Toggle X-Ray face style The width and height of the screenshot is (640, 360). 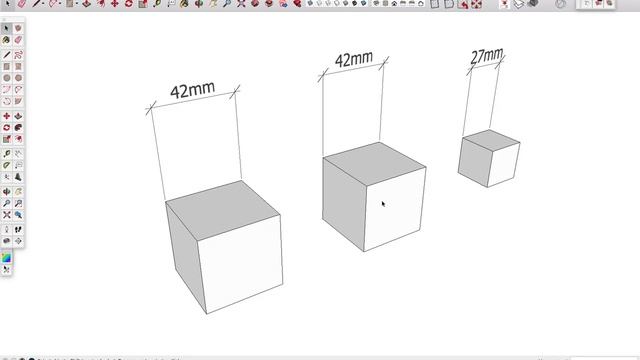pos(310,3)
